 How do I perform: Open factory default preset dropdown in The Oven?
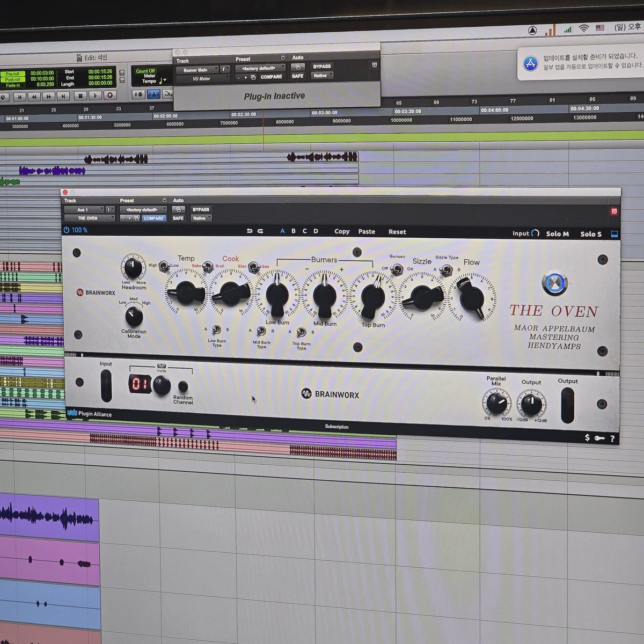click(143, 210)
